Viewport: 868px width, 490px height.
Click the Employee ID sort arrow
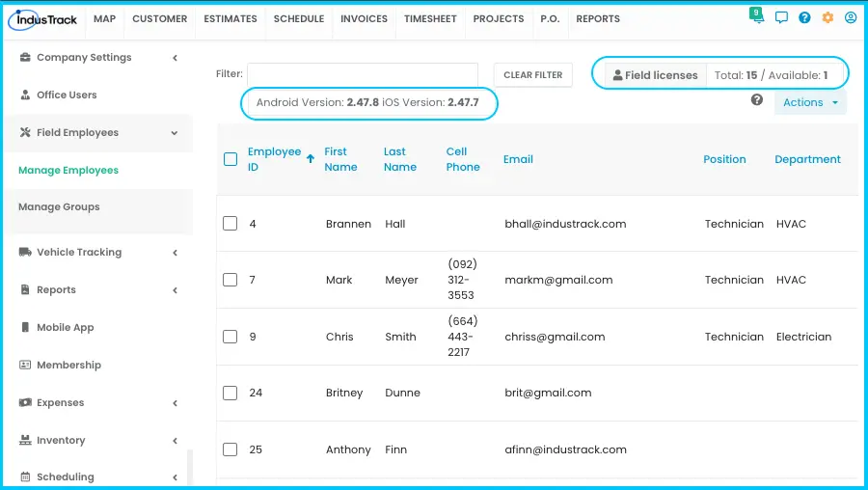(x=311, y=159)
